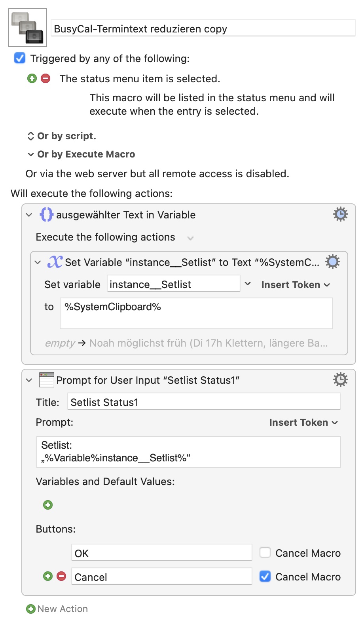This screenshot has width=364, height=622.
Task: Remove the status menu trigger
Action: (x=46, y=78)
